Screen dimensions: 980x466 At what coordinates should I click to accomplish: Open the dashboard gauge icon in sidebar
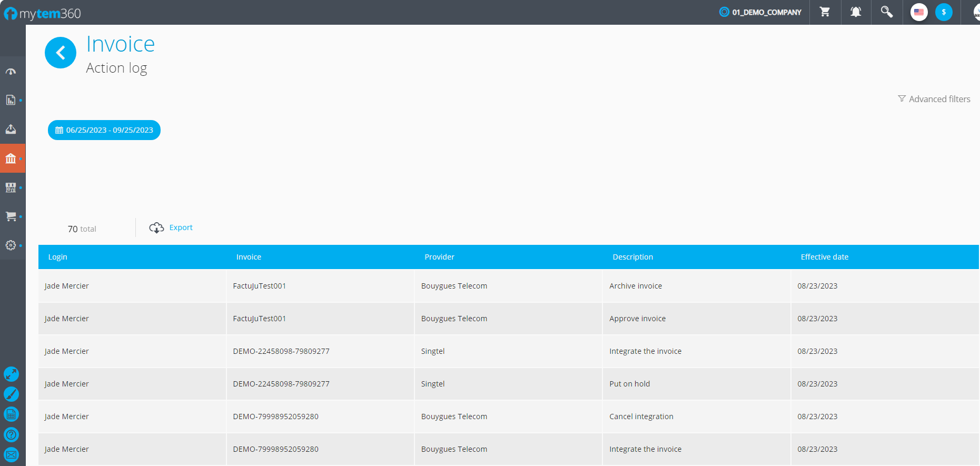click(11, 72)
